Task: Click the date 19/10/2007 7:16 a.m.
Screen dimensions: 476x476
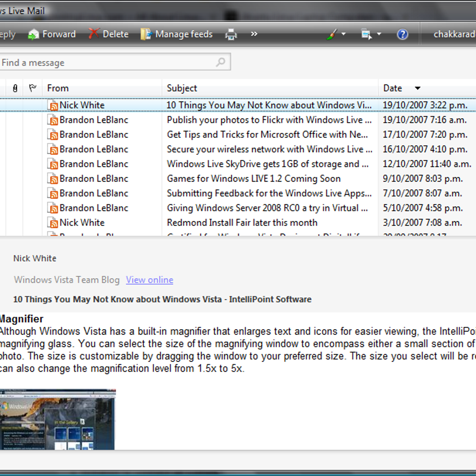Action: pos(425,120)
